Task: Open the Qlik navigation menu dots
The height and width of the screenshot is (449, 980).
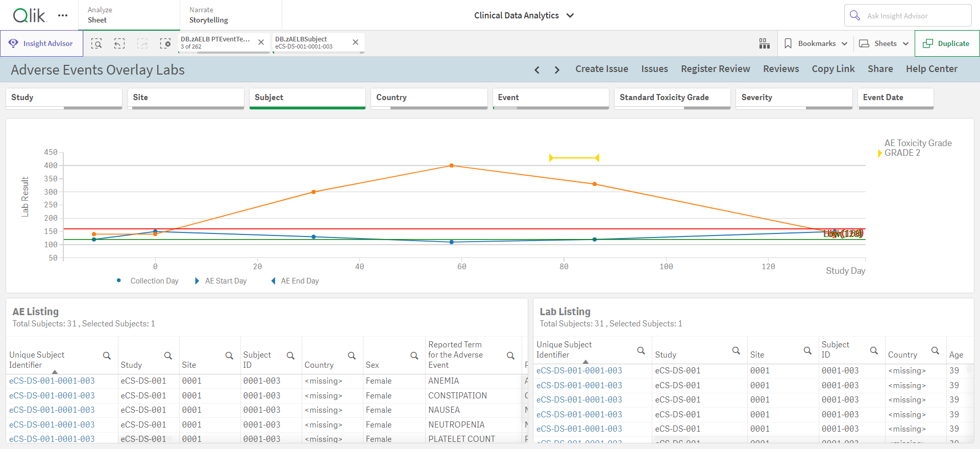Action: (63, 15)
